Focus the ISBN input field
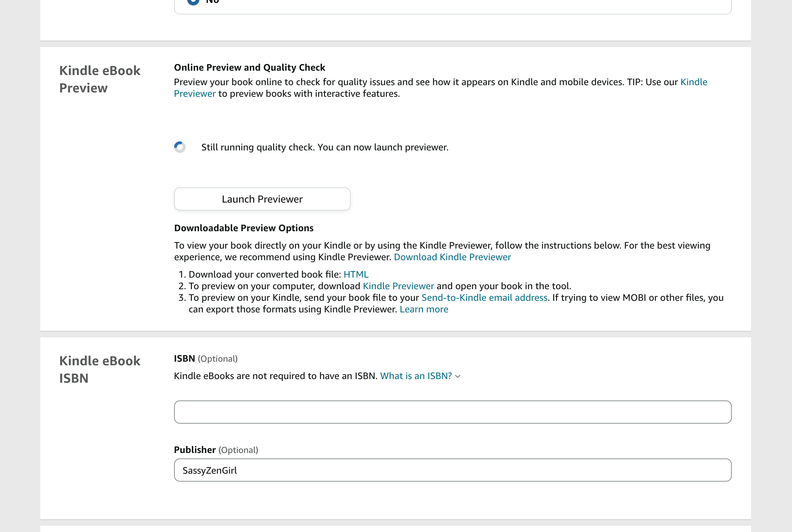 pos(453,412)
